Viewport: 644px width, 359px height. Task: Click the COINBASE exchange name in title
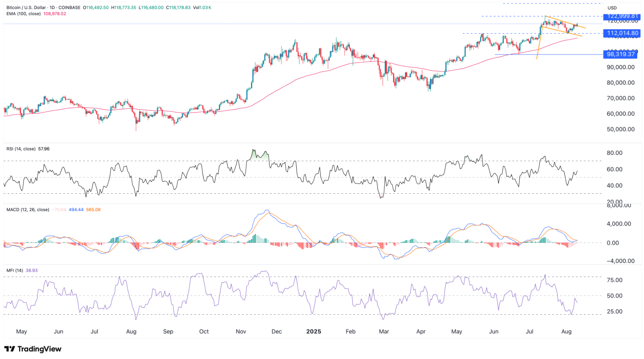(69, 8)
